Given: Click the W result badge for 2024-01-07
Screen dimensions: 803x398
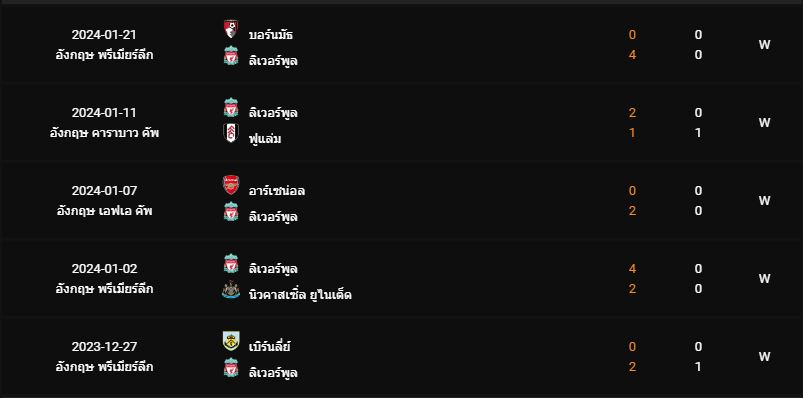Looking at the screenshot, I should (x=765, y=201).
